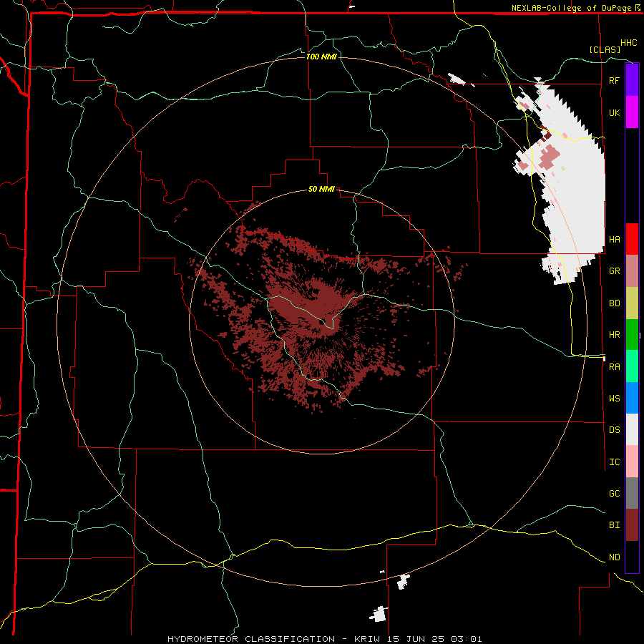This screenshot has height=644, width=644.
Task: Click the "KRIW" station identifier
Action: 368,639
